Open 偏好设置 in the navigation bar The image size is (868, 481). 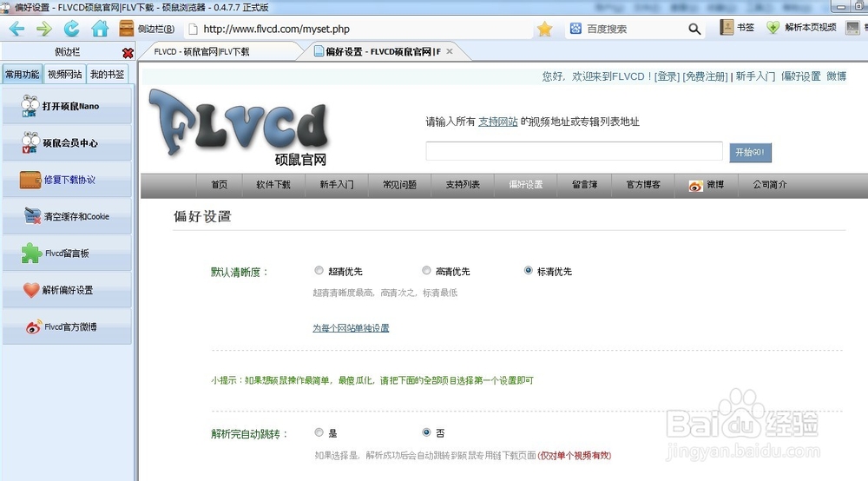click(x=526, y=184)
